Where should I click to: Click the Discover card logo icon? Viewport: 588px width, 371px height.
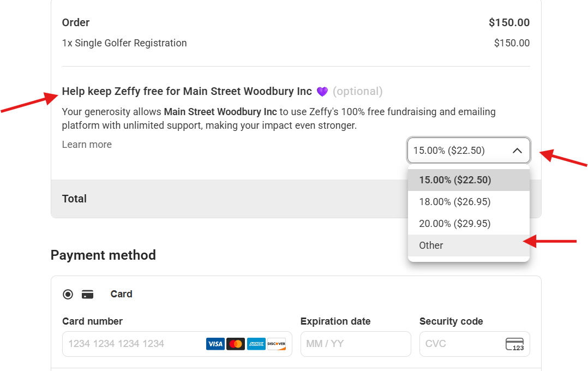coord(277,344)
